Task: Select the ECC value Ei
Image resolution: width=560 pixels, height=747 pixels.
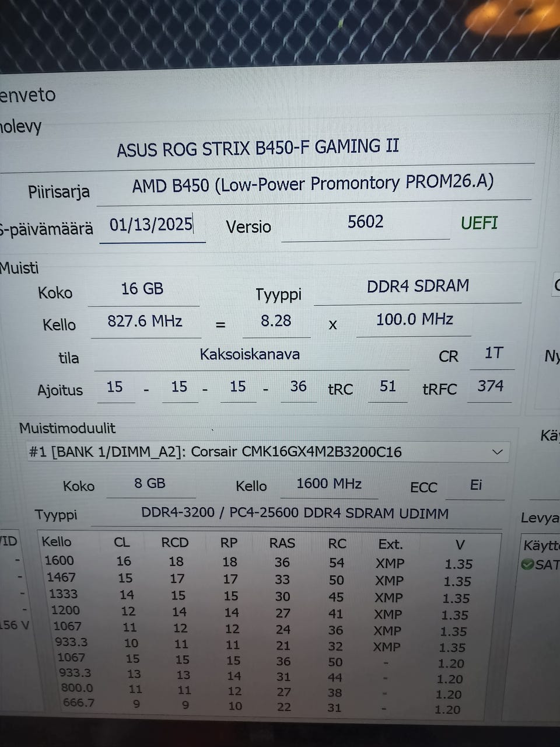Action: 476,485
